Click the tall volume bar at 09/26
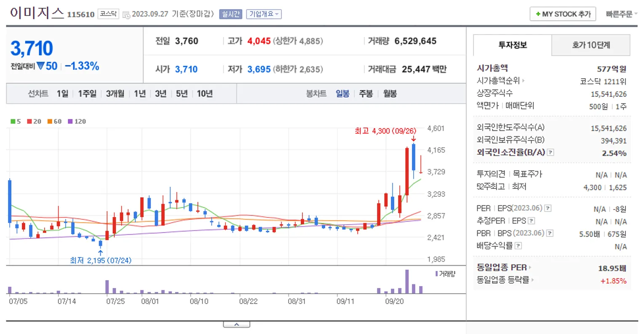Screen dimensions: 644x334 (407, 281)
